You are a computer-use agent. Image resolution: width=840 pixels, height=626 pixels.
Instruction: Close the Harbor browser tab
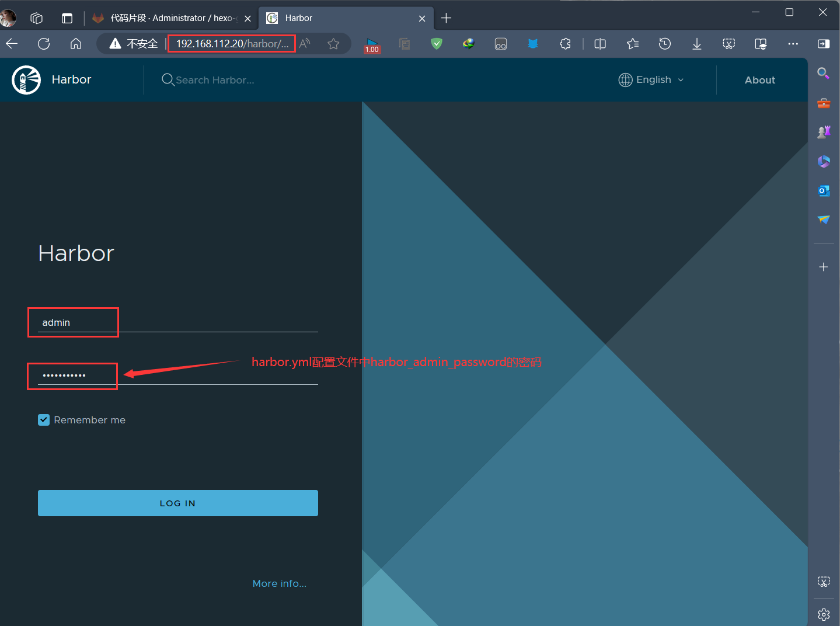(x=422, y=19)
